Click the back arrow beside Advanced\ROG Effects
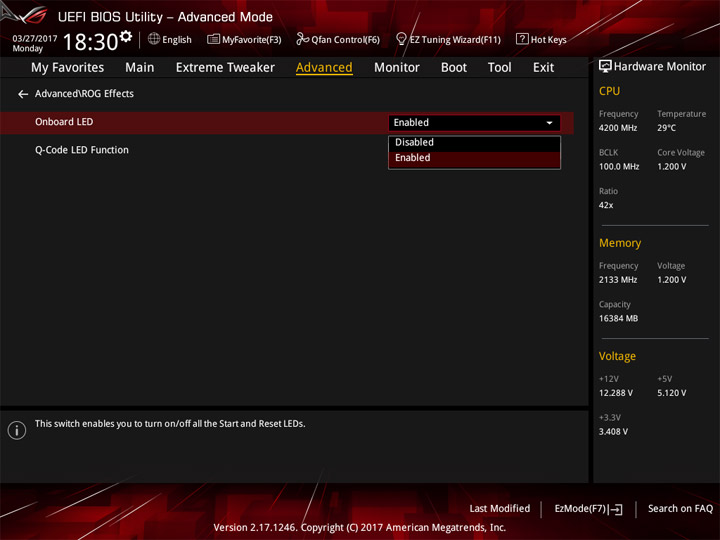Image resolution: width=720 pixels, height=540 pixels. click(23, 94)
